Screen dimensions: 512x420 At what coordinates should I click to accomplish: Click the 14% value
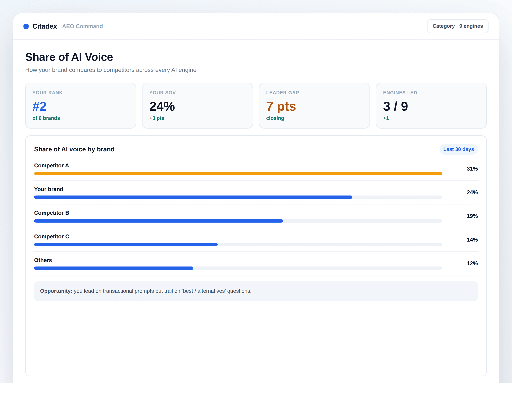tap(472, 240)
